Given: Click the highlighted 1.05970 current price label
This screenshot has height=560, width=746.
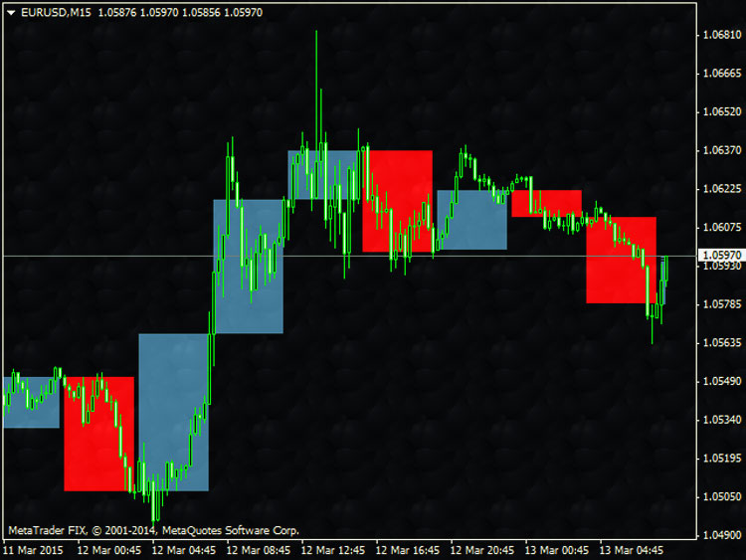Looking at the screenshot, I should (x=719, y=256).
